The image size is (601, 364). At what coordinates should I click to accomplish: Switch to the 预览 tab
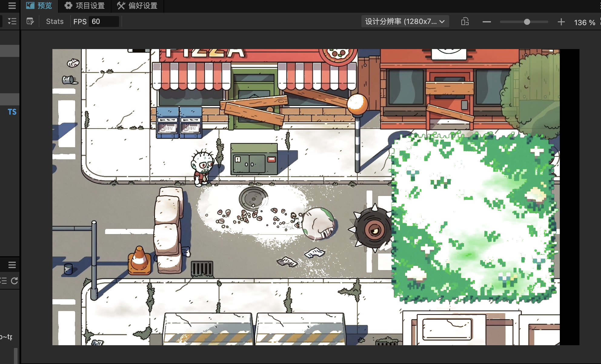tap(39, 5)
